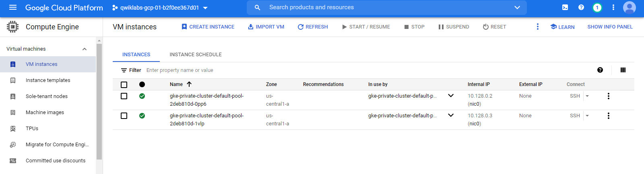Open Sole-tenant nodes in sidebar
This screenshot has width=644, height=174.
click(x=48, y=96)
